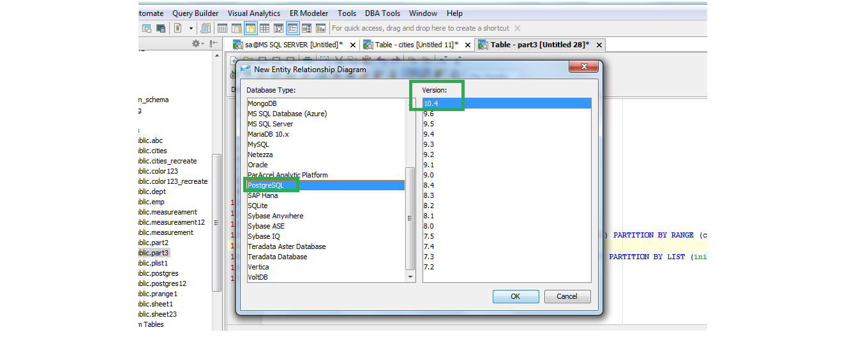Select VoltDB database type

(326, 277)
